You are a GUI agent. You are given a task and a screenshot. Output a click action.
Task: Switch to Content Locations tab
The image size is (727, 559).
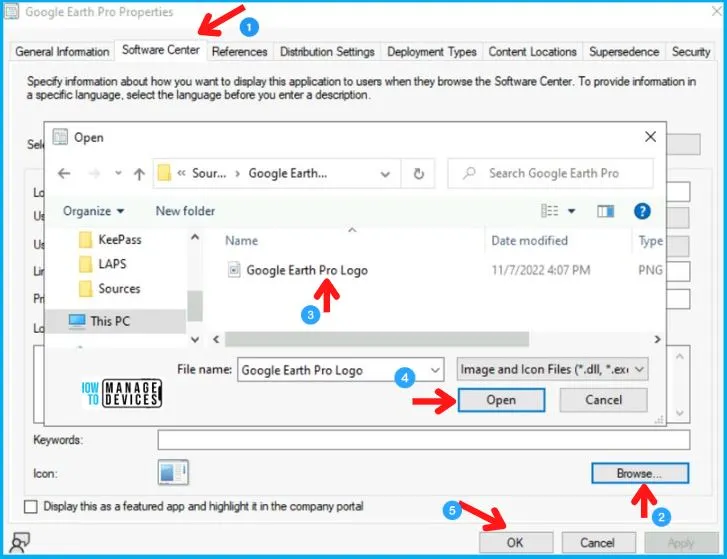(x=532, y=51)
